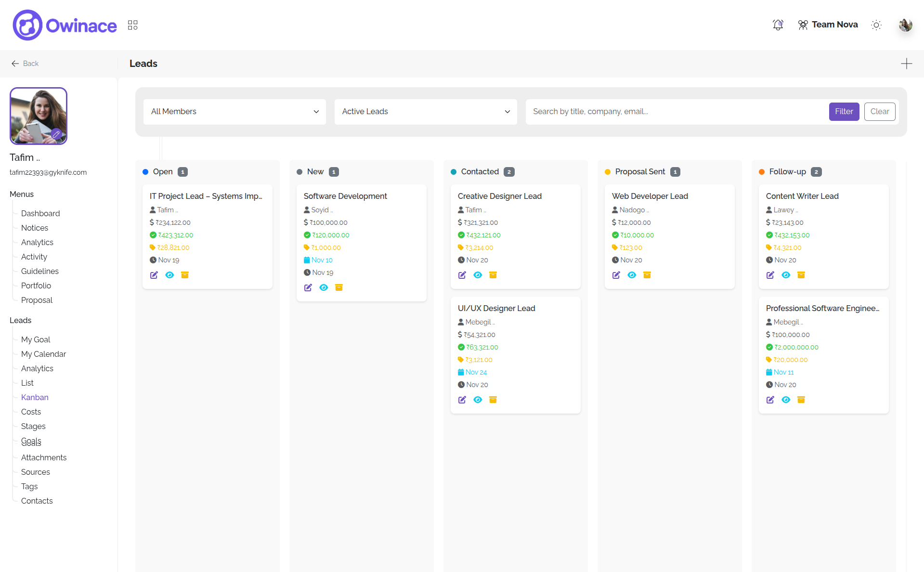
Task: Archive the Software Development lead
Action: 339,287
